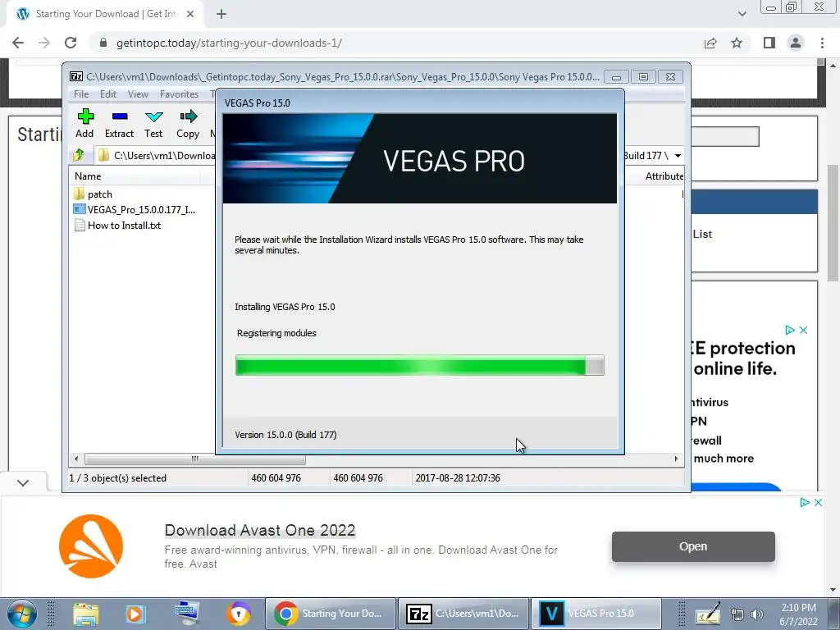Click the Extract icon in 7-Zip
Viewport: 840px width, 630px height.
click(x=120, y=116)
